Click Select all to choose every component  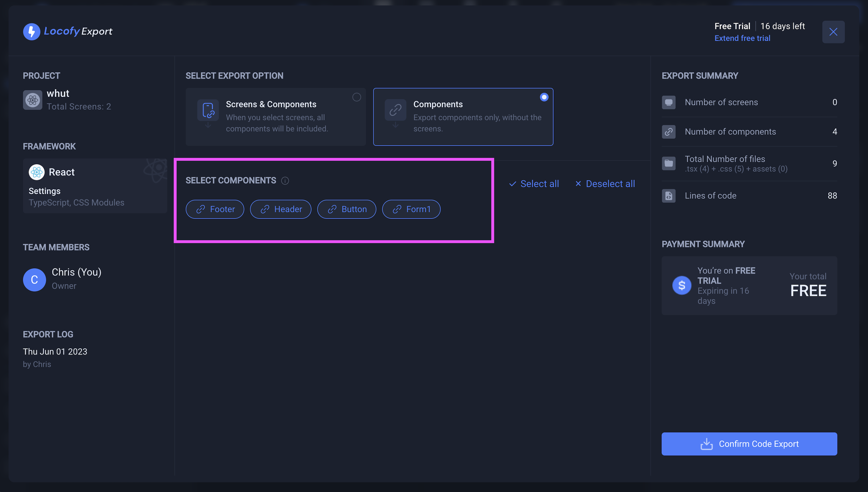point(534,184)
